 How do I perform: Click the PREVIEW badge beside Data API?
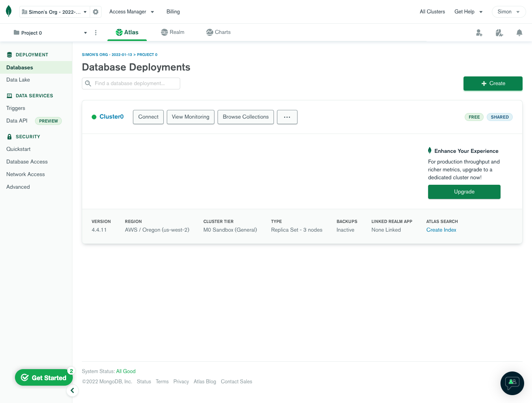click(48, 121)
